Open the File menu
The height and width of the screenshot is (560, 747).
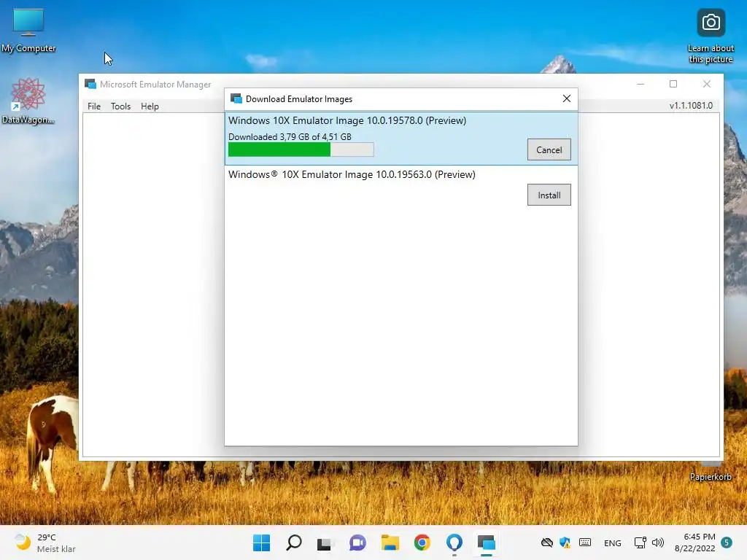[x=94, y=106]
